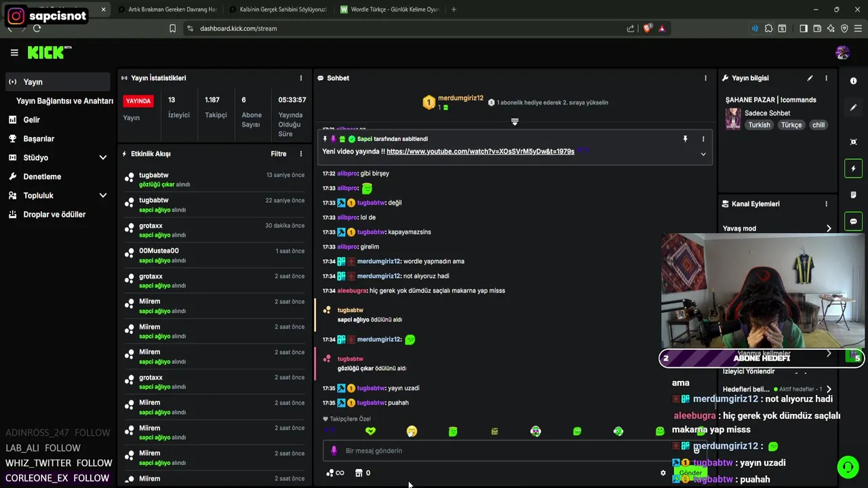This screenshot has width=868, height=488.
Task: Open the shop icon showing 0
Action: click(x=363, y=473)
